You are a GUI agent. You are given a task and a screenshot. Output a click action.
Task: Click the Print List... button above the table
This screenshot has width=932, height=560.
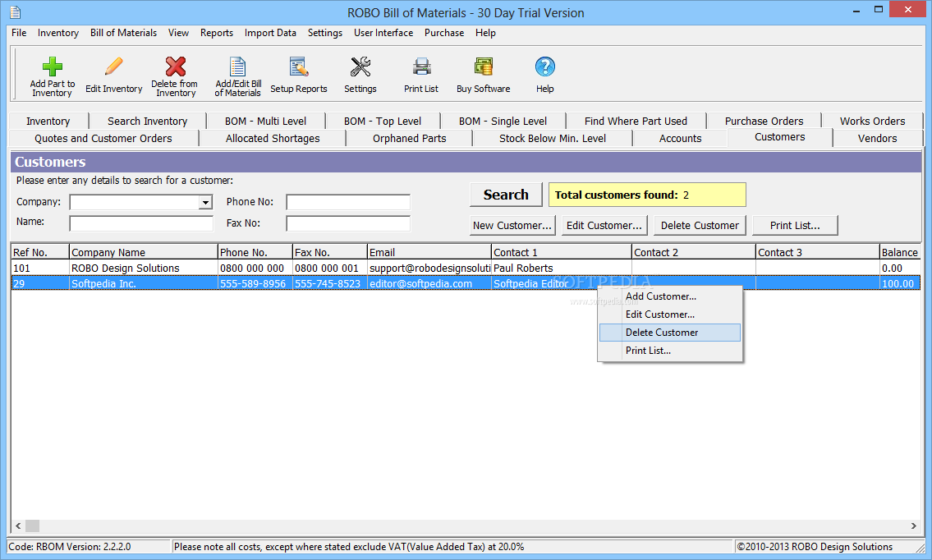795,225
